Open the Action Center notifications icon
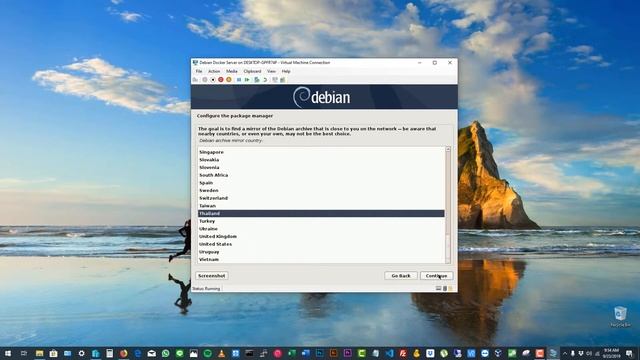 point(629,353)
